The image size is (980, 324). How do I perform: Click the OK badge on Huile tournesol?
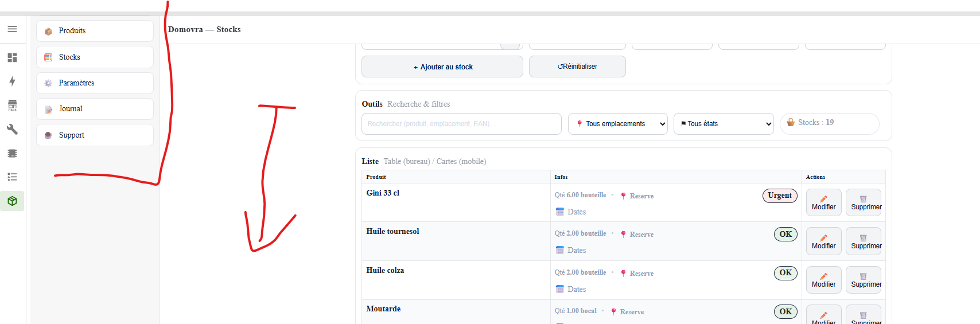coord(785,234)
